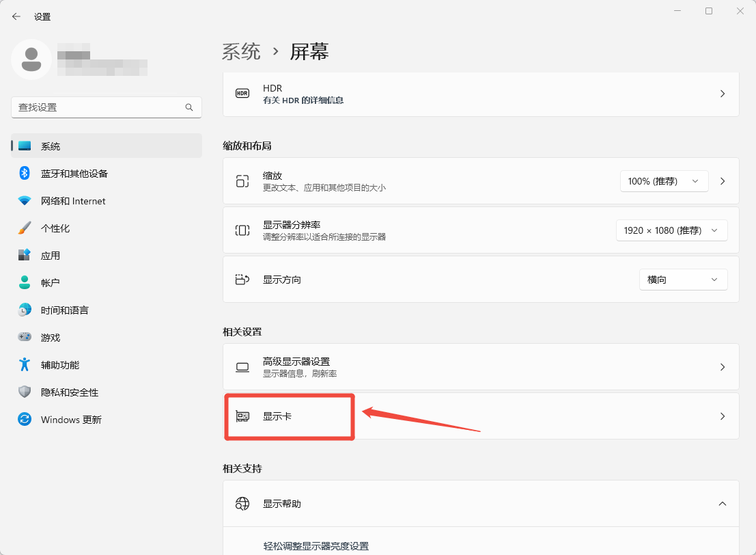Click the search magnifier icon

pos(189,107)
